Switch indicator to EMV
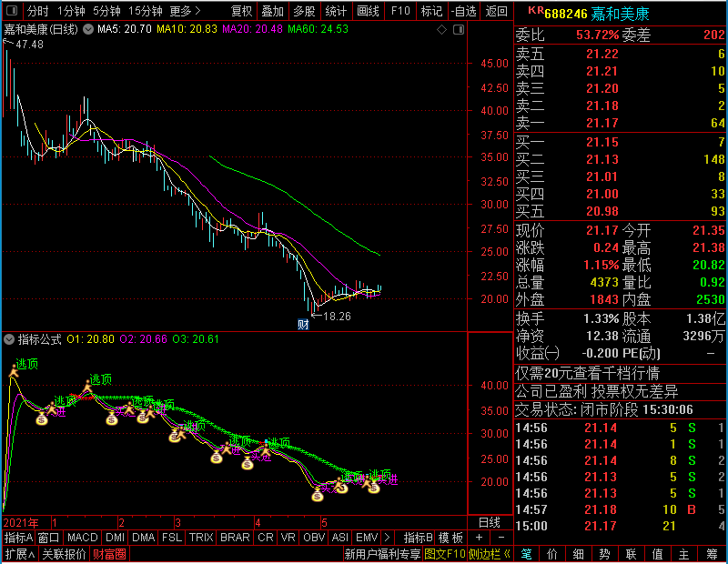Image resolution: width=728 pixels, height=564 pixels. [367, 538]
